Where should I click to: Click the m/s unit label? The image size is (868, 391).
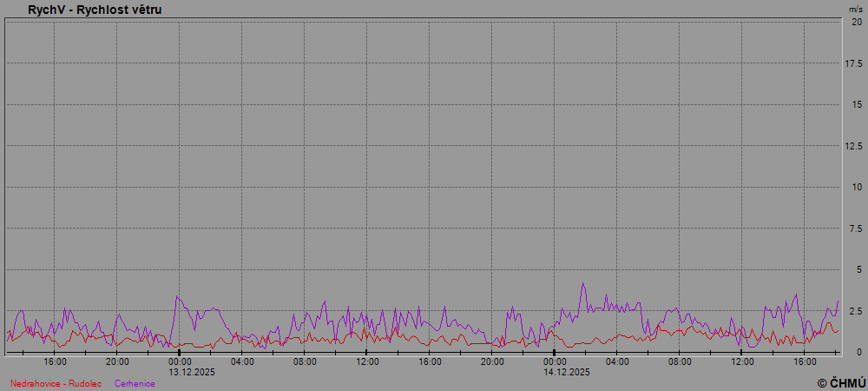pos(855,9)
